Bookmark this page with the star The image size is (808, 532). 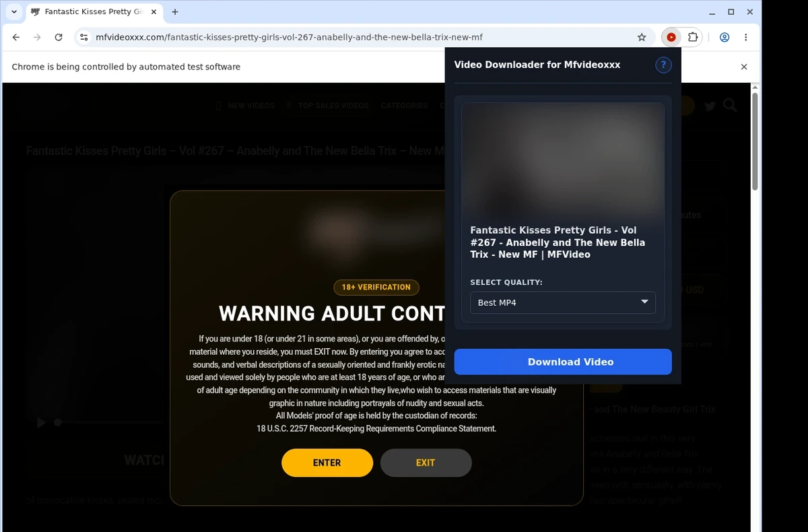(642, 37)
